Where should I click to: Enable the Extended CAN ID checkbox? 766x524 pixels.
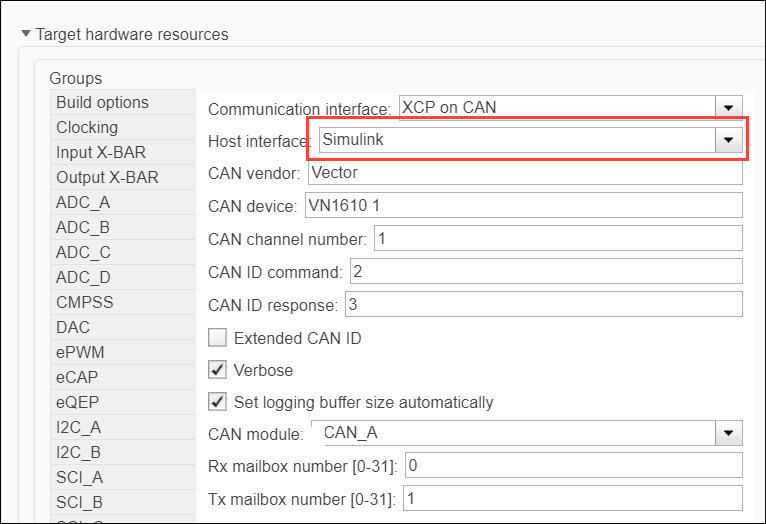(x=217, y=338)
